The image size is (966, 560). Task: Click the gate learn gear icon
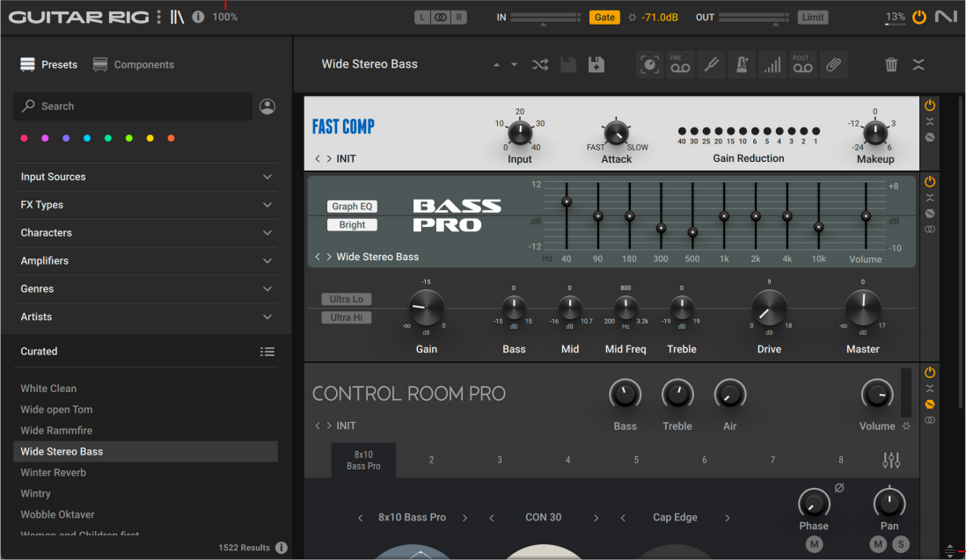coord(632,18)
